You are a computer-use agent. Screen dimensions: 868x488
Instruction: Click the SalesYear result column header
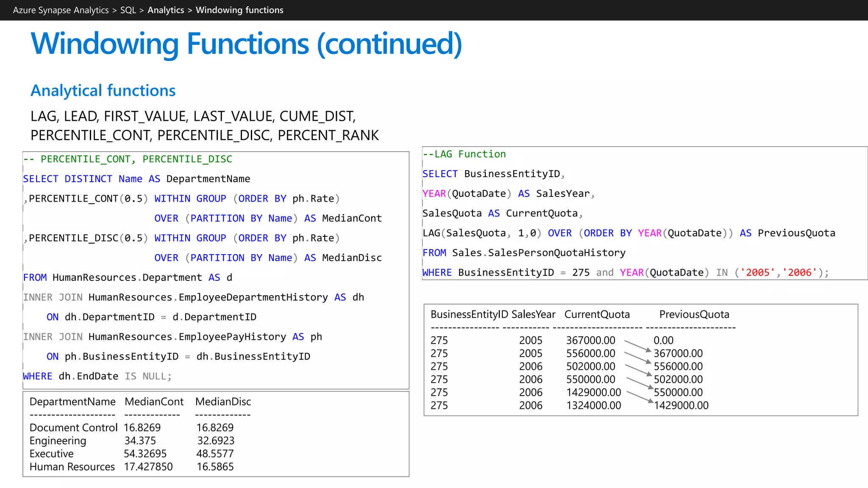pyautogui.click(x=533, y=314)
